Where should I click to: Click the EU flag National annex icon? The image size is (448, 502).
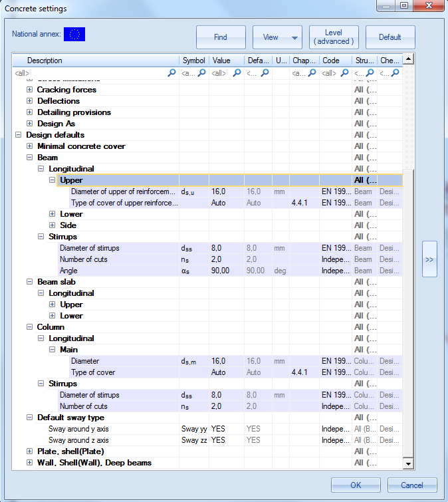pyautogui.click(x=74, y=35)
